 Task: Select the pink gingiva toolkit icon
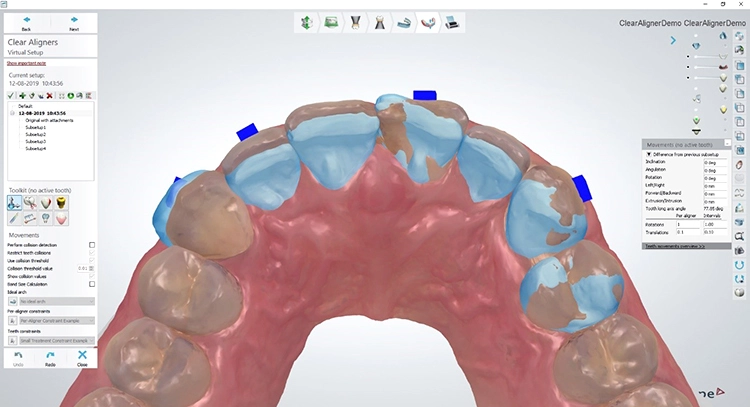tap(61, 219)
